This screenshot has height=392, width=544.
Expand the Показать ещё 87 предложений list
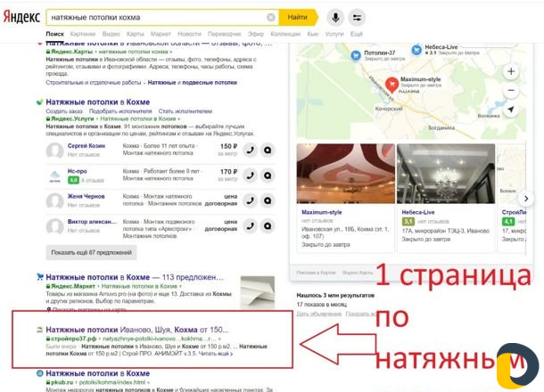(x=91, y=253)
